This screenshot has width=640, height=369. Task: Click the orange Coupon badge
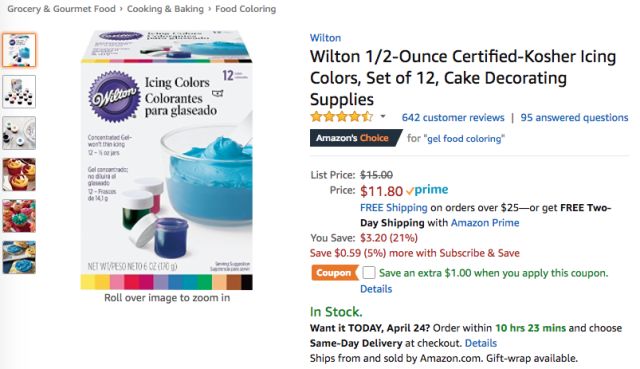coord(334,273)
